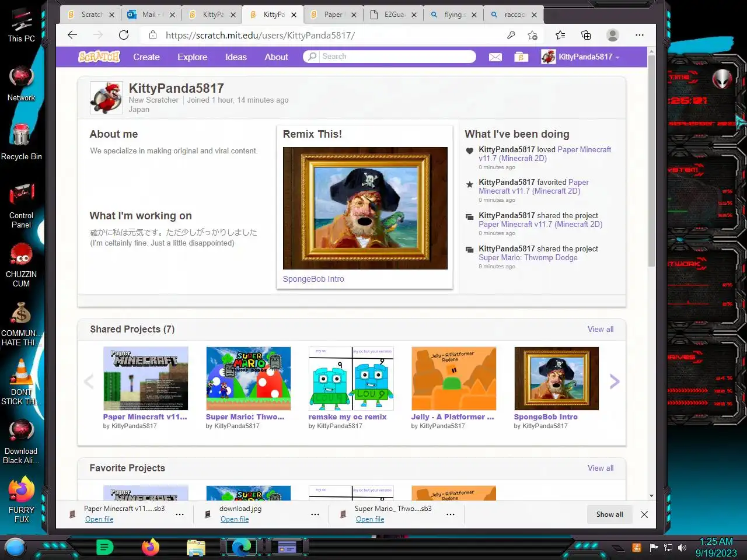This screenshot has height=560, width=747.
Task: Open Super Mario Thwomp Dodge project thumbnail
Action: [x=248, y=379]
